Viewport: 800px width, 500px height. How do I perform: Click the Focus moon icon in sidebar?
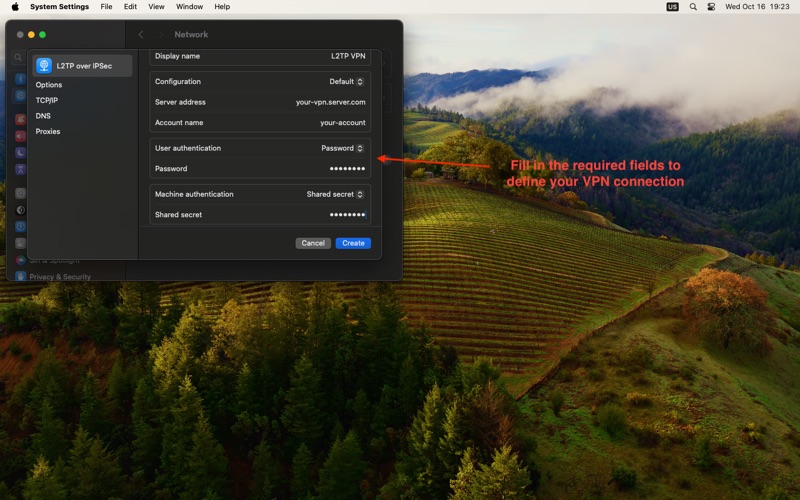20,153
